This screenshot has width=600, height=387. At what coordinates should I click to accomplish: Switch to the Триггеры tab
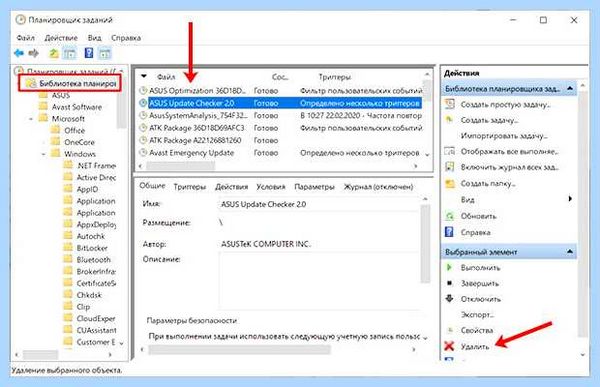[190, 187]
